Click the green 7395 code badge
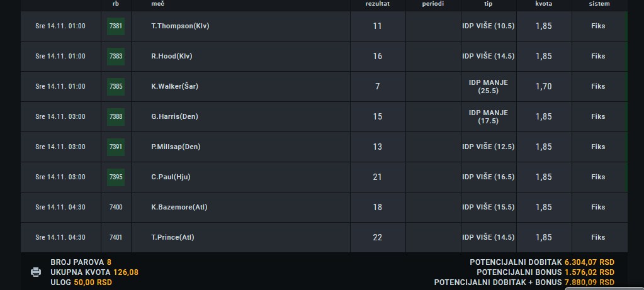This screenshot has height=290, width=644. [x=116, y=177]
